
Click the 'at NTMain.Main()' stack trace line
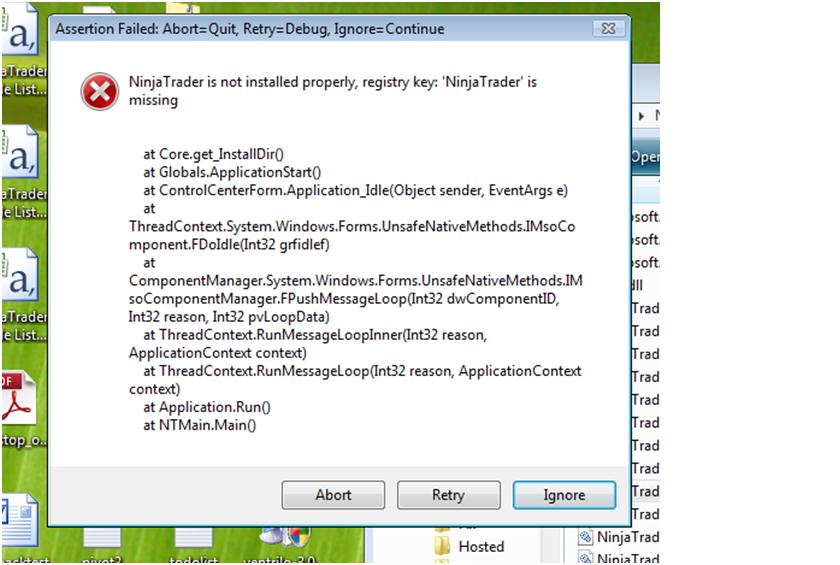click(x=199, y=425)
